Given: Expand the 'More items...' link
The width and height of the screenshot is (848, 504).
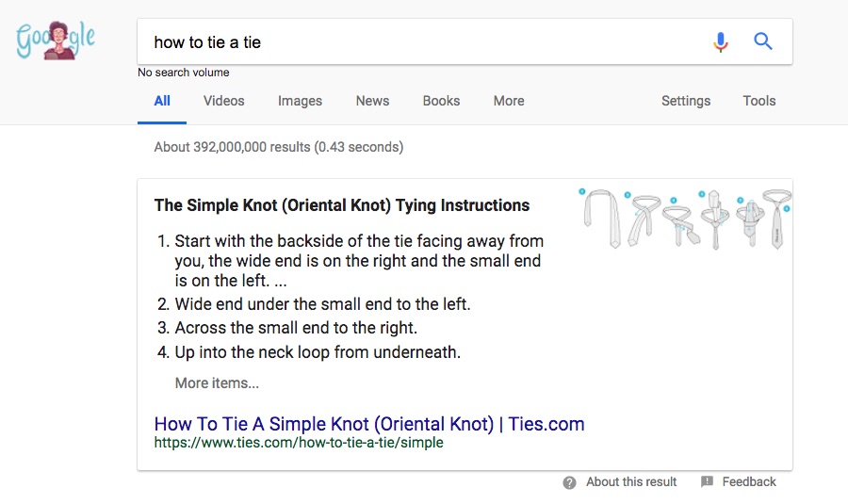Looking at the screenshot, I should pyautogui.click(x=217, y=382).
